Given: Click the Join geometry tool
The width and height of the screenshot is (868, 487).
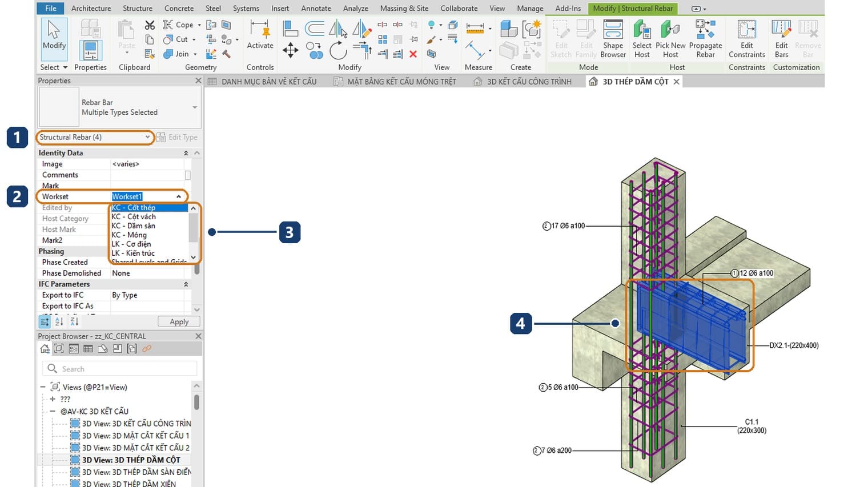Looking at the screenshot, I should click(x=176, y=54).
